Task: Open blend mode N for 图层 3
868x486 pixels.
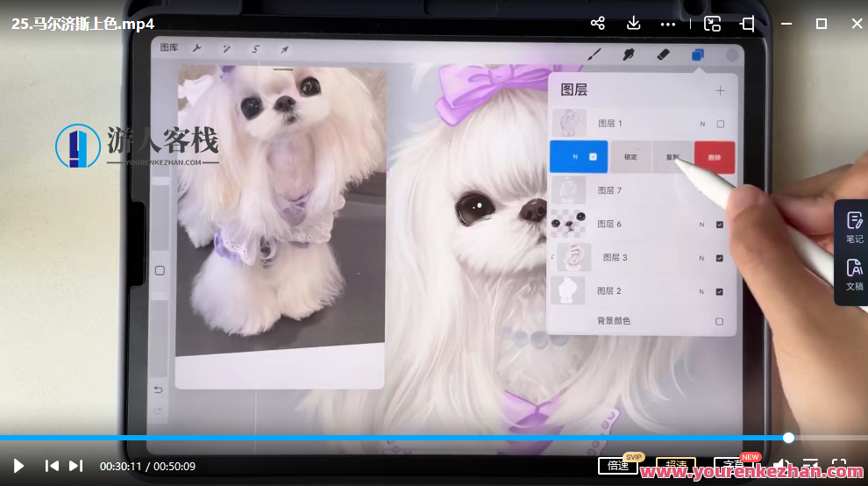Action: point(701,258)
